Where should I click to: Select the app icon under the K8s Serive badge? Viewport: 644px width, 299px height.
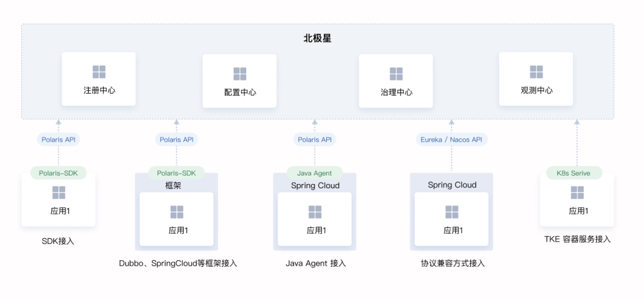pos(577,193)
